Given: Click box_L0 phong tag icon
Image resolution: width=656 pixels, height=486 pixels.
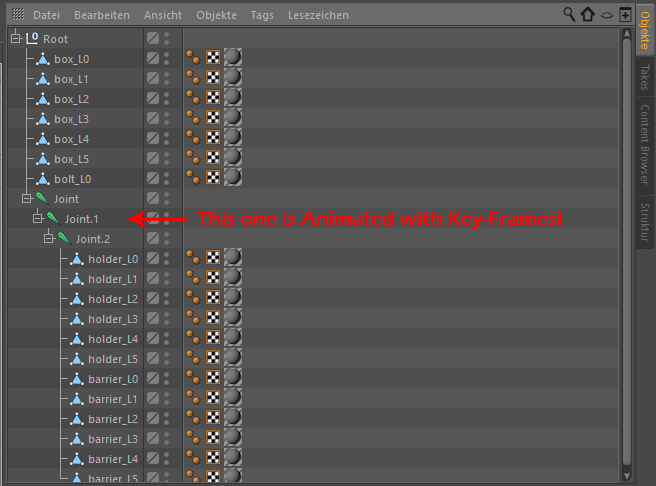Looking at the screenshot, I should pos(193,57).
